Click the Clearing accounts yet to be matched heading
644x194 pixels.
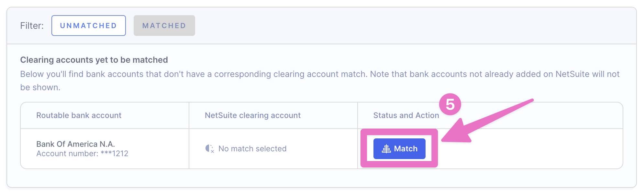click(94, 60)
